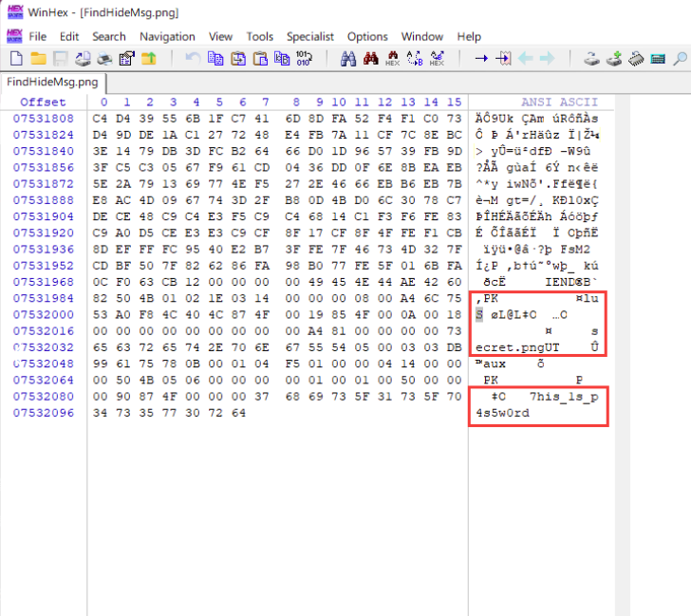Open the Tools menu
Viewport: 691px width, 616px height.
tap(259, 36)
